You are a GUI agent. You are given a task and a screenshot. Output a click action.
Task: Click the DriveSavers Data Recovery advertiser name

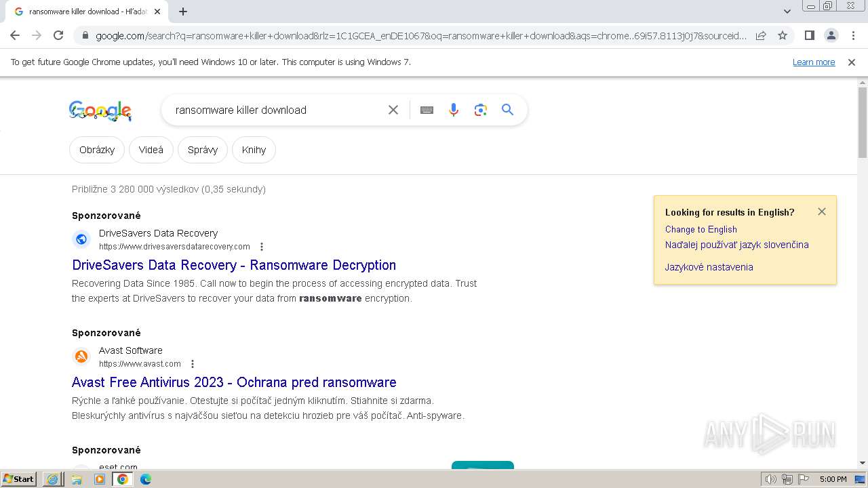[159, 233]
